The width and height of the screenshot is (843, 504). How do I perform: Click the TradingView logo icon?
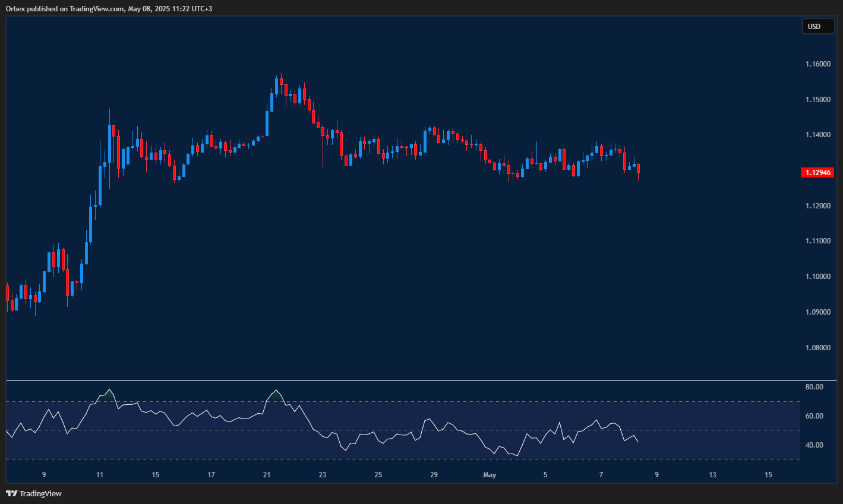point(10,493)
